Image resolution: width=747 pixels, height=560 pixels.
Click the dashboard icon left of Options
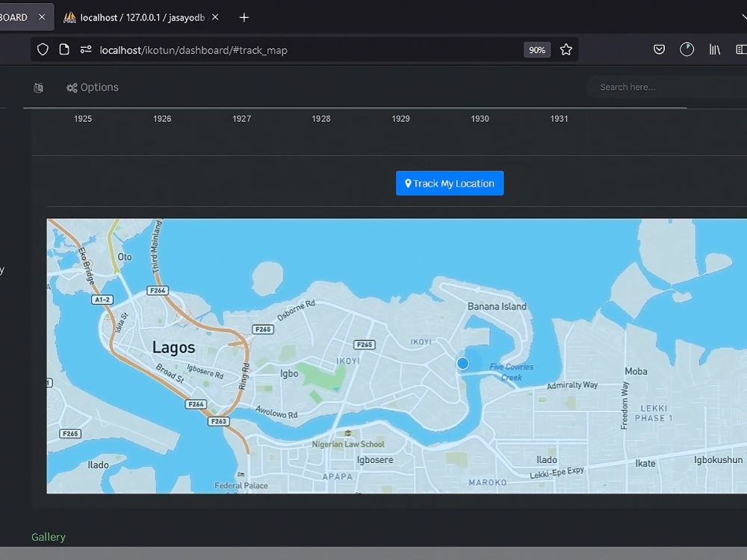point(38,87)
